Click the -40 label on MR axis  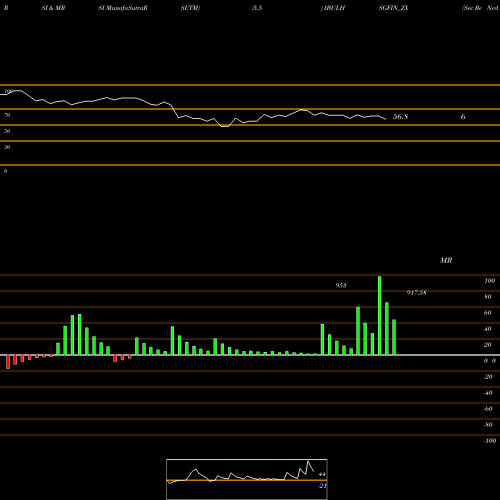pyautogui.click(x=488, y=393)
